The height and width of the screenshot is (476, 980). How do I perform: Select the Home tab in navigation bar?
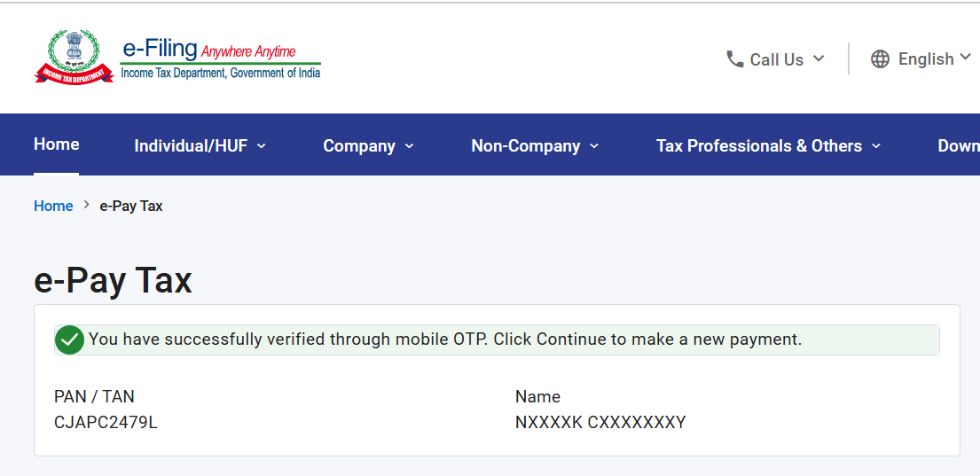click(x=56, y=144)
